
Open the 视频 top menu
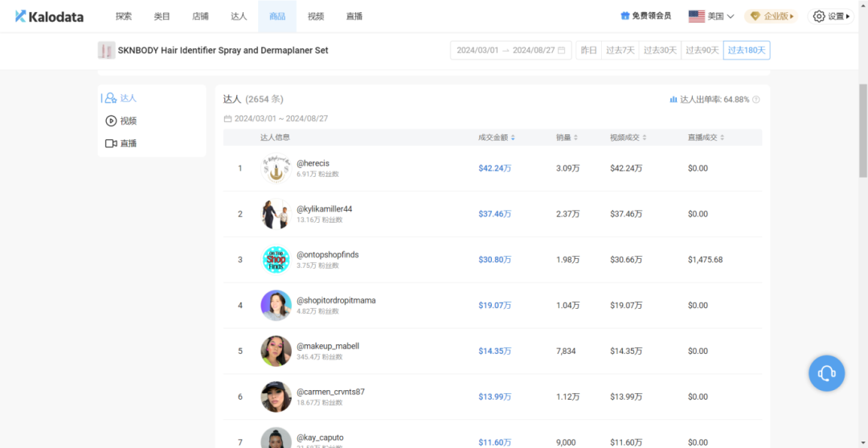click(316, 16)
